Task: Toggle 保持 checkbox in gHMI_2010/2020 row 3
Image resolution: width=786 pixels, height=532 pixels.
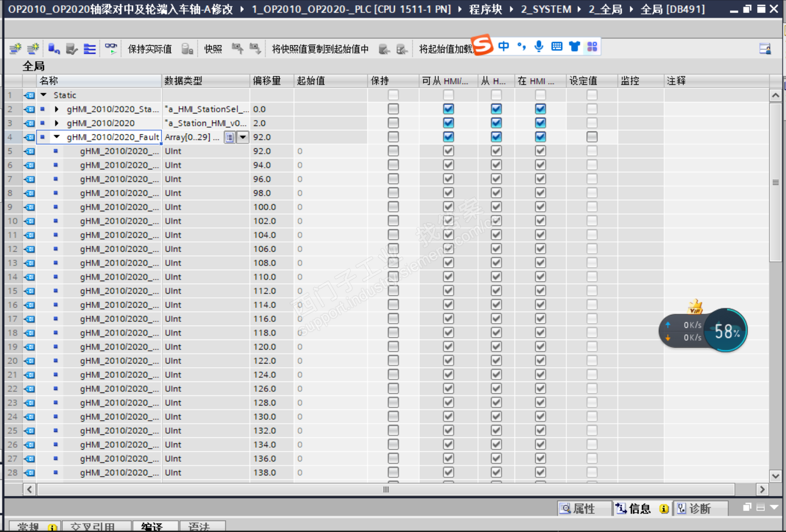Action: coord(393,123)
